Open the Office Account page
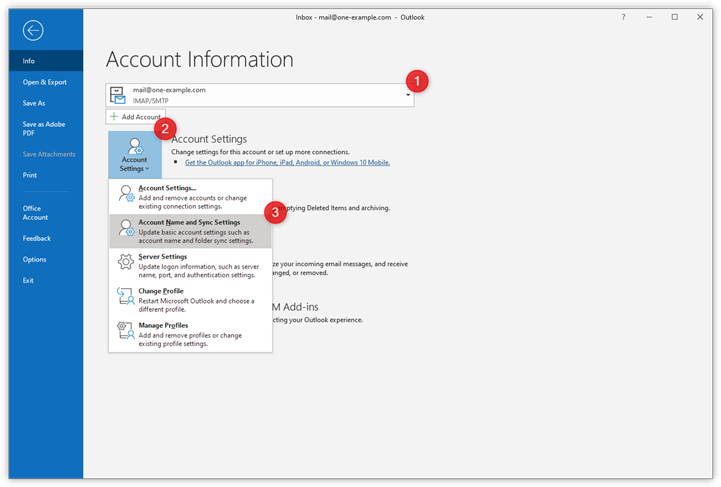Screen dimensions: 721x487 [46, 212]
